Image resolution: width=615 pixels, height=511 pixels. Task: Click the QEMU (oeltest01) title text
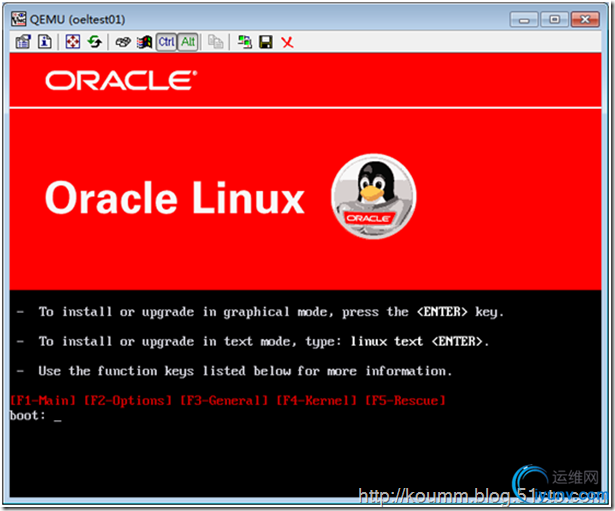(x=77, y=19)
